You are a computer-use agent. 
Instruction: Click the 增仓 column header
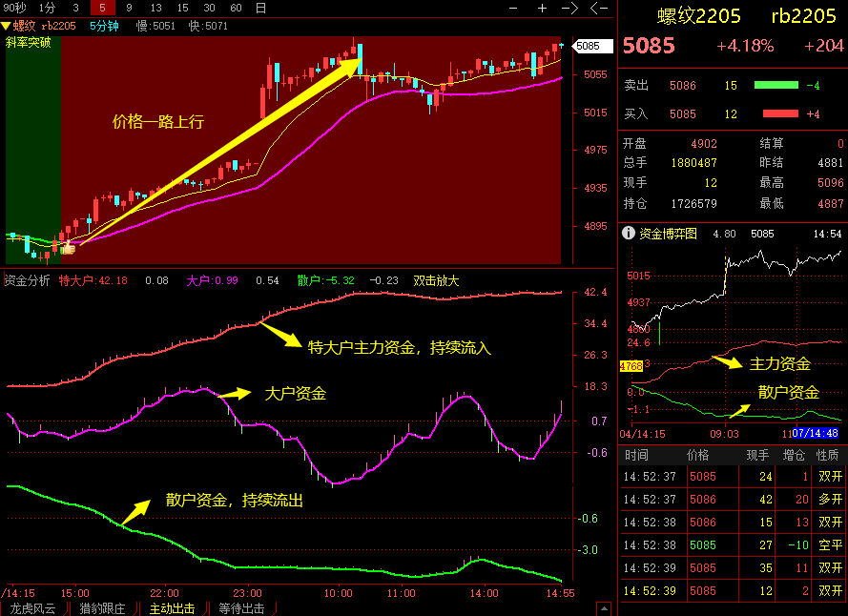(x=794, y=456)
